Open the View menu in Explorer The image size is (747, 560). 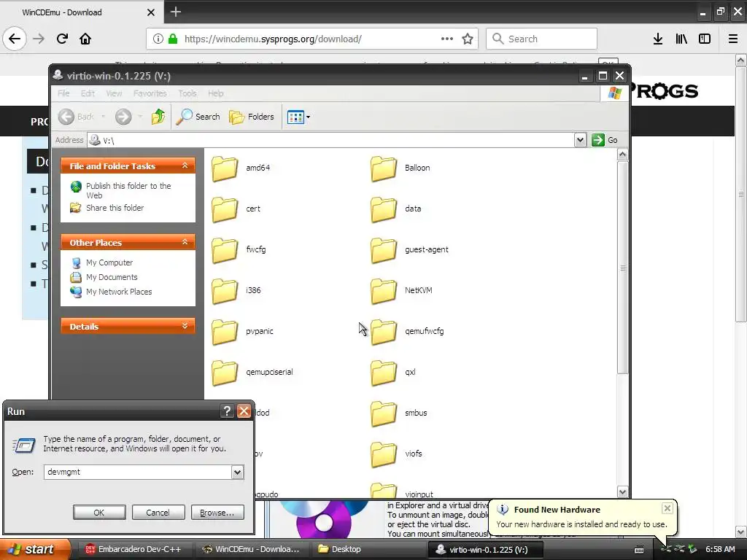114,93
